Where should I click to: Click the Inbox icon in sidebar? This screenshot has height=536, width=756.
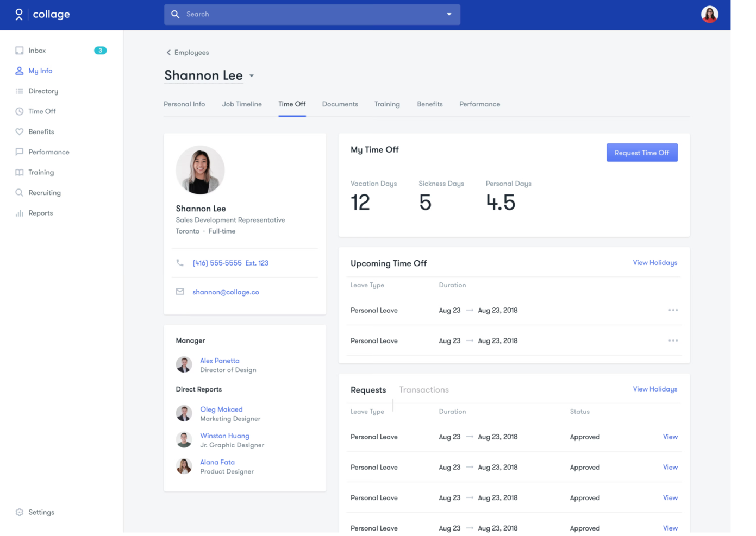20,51
